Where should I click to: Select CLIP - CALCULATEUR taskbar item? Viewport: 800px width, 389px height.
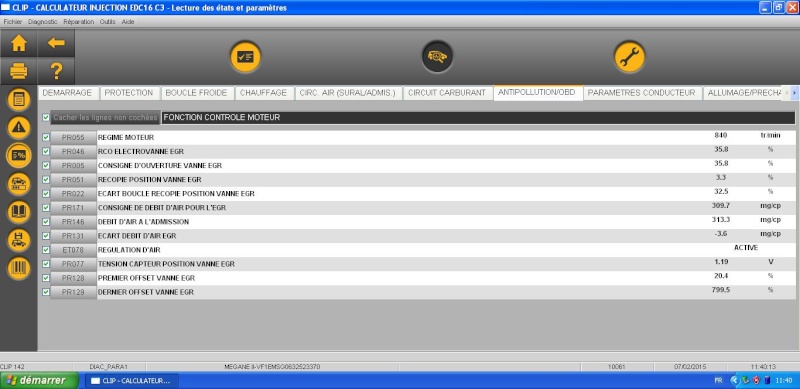[x=132, y=381]
